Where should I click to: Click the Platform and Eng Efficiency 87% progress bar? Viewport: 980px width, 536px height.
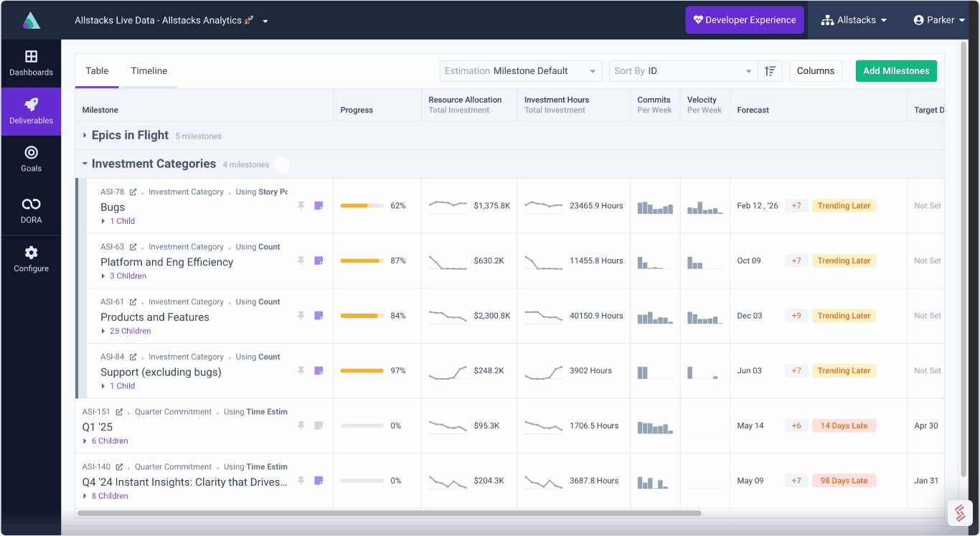[x=362, y=260]
